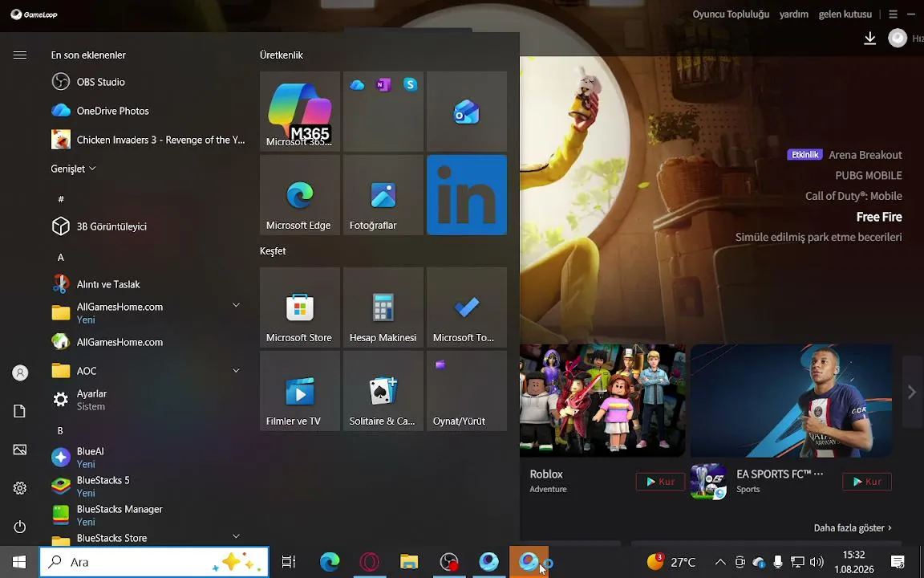Select Call of Duty: Mobile banner entry
The height and width of the screenshot is (578, 924).
click(x=853, y=197)
